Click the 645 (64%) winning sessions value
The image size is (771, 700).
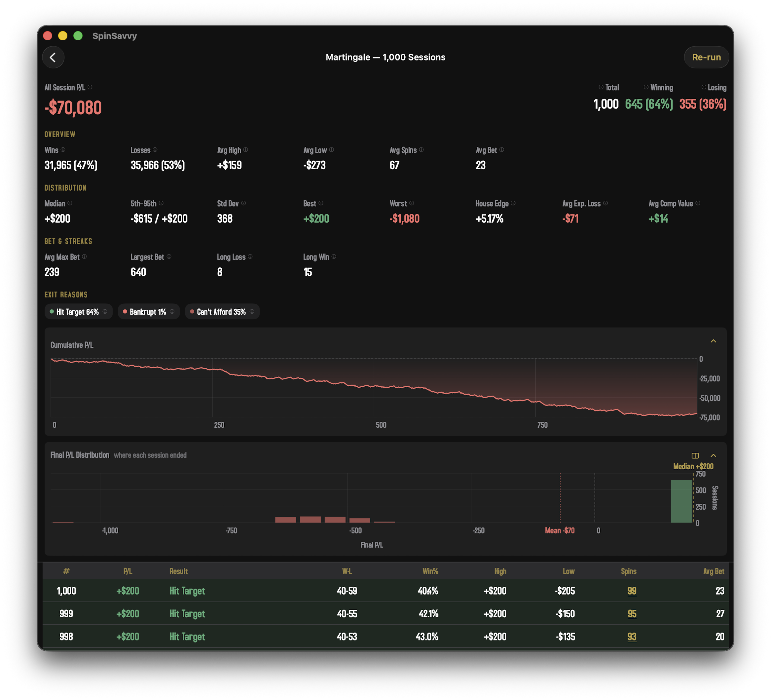[649, 104]
